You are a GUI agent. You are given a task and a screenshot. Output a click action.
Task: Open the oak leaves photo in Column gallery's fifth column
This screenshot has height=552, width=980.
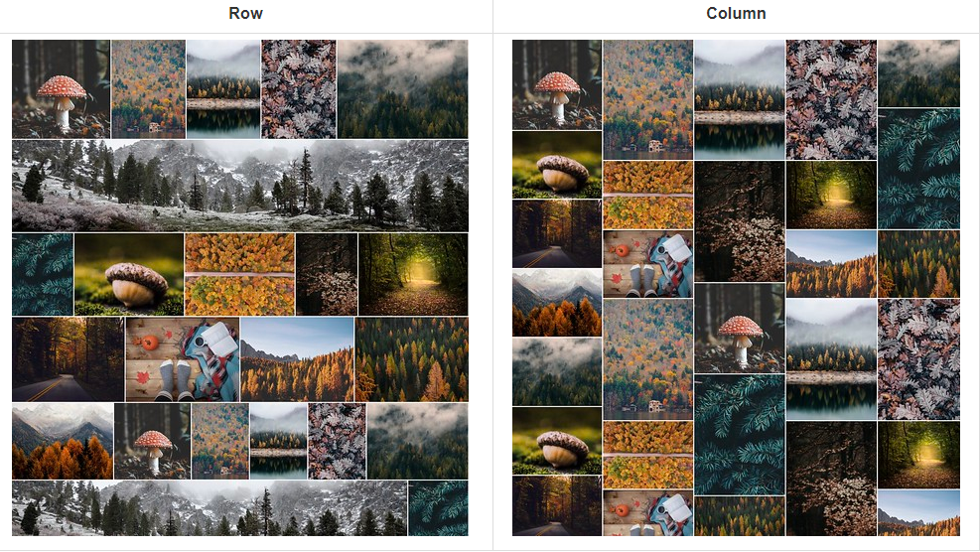(918, 359)
